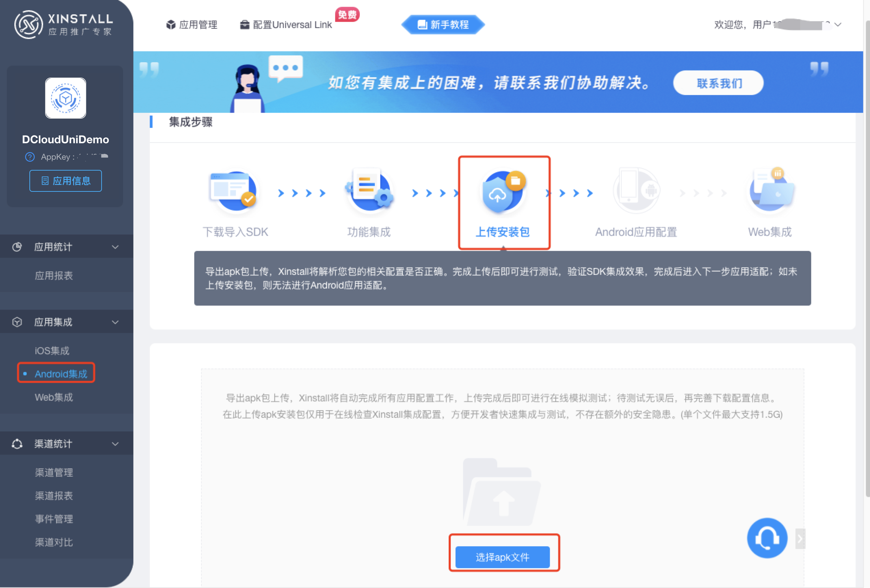This screenshot has width=870, height=588.
Task: Click the 上传安装包 step label
Action: (x=503, y=232)
